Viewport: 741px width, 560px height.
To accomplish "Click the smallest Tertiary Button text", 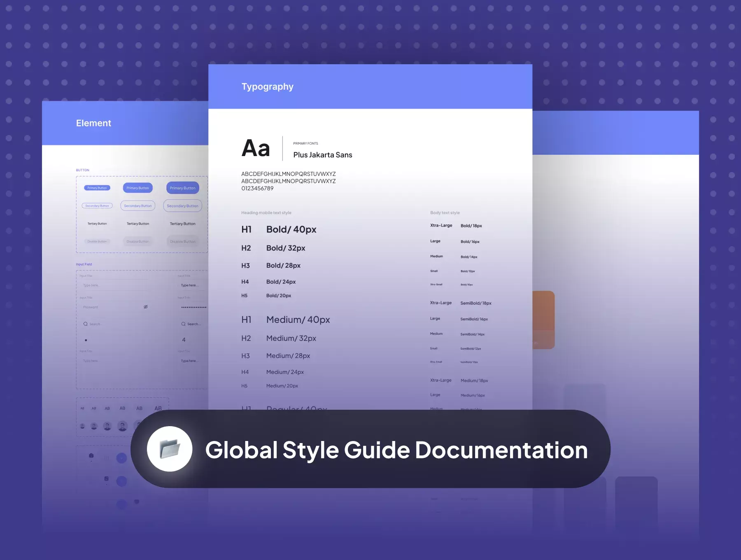I will pos(97,224).
